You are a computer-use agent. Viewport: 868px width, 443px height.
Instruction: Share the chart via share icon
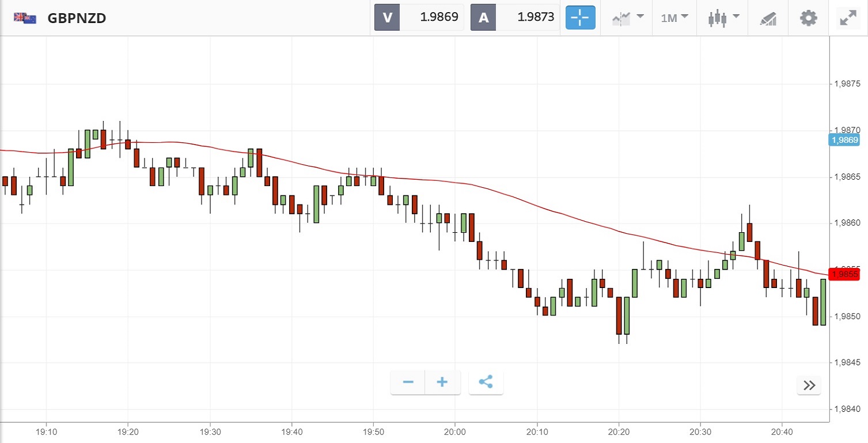pyautogui.click(x=486, y=382)
